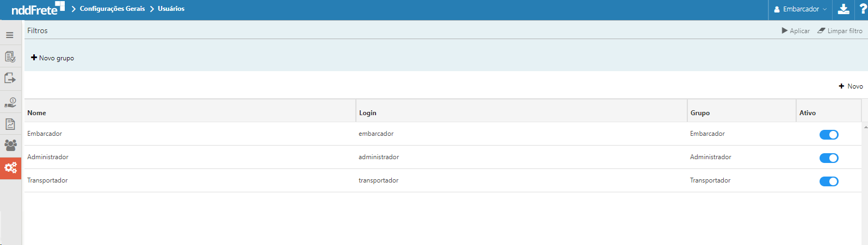Screen dimensions: 868x245
Task: Open the payment hand-coin sidebar icon
Action: pyautogui.click(x=10, y=102)
